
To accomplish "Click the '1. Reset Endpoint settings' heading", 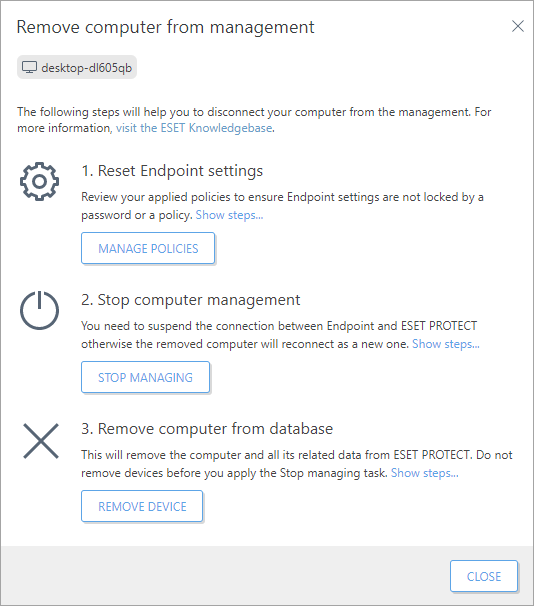I will 172,171.
